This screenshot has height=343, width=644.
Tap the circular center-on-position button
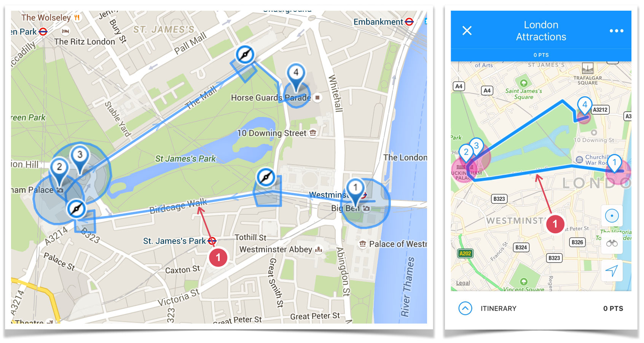tap(612, 216)
